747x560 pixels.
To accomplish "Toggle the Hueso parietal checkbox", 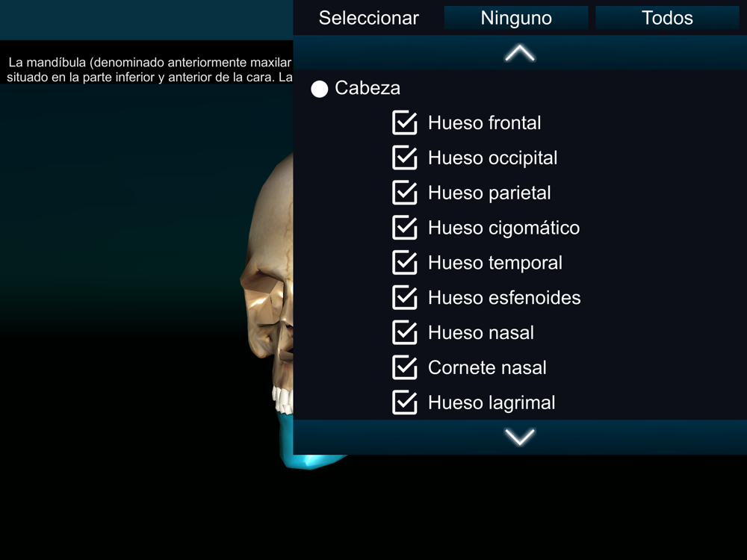I will pyautogui.click(x=404, y=193).
